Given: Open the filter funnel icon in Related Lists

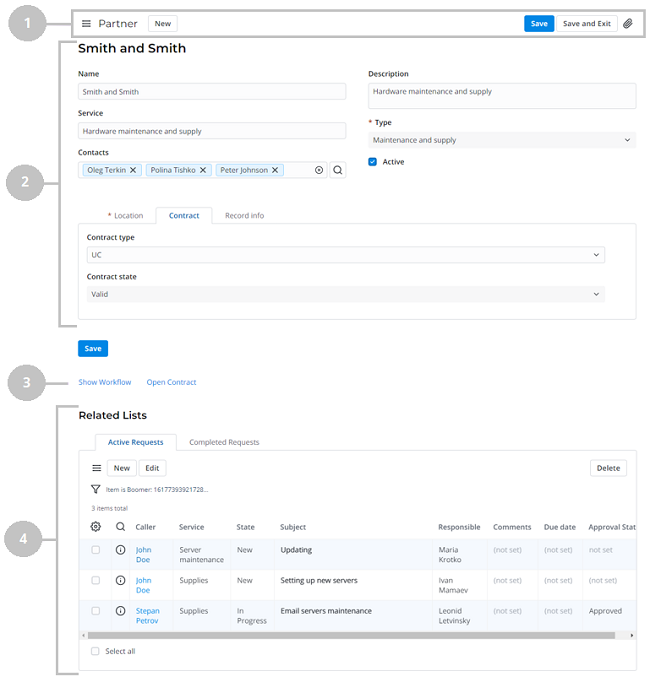Looking at the screenshot, I should pos(96,490).
